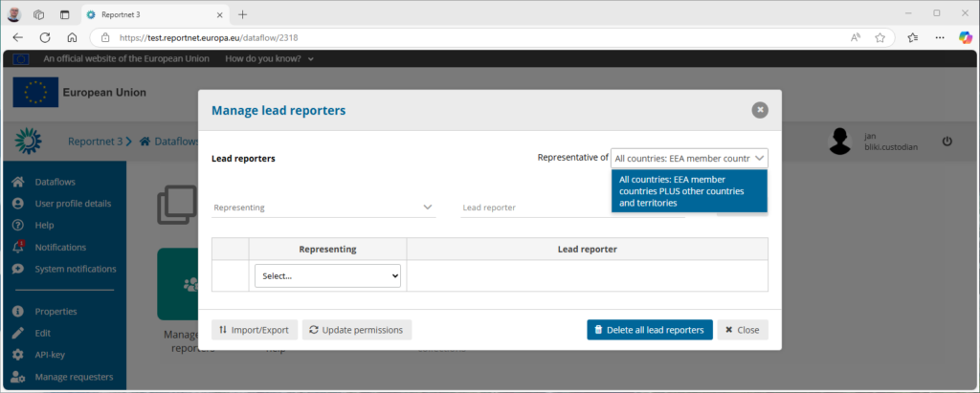Viewport: 980px width, 393px height.
Task: Open the Select... dropdown in table
Action: coord(327,275)
